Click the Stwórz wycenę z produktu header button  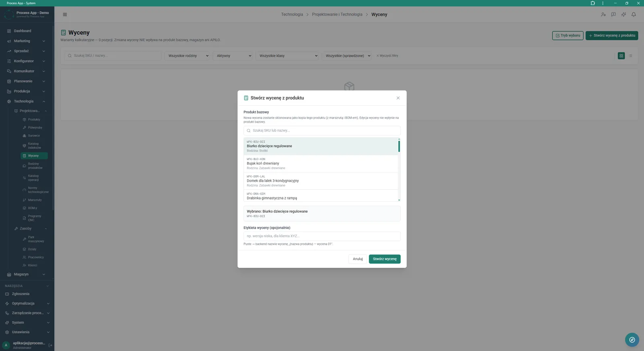(x=612, y=35)
